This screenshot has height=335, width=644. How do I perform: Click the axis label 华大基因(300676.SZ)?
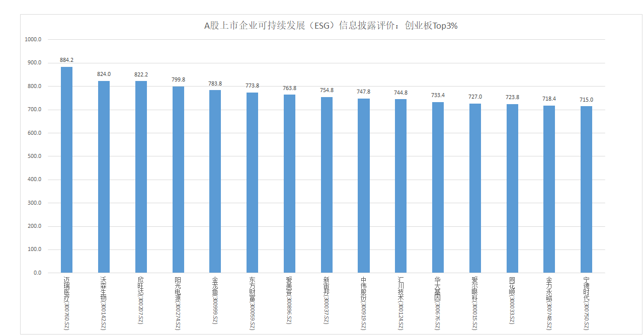coord(438,303)
